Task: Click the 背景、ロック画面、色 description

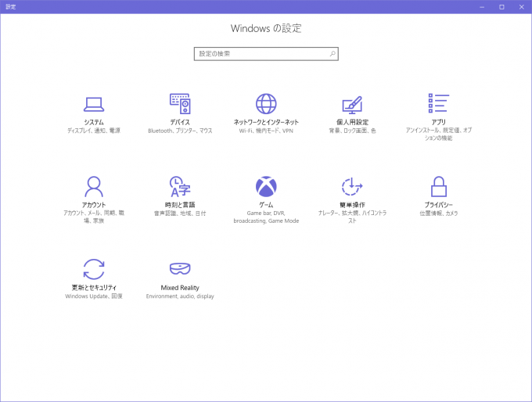Action: (352, 131)
